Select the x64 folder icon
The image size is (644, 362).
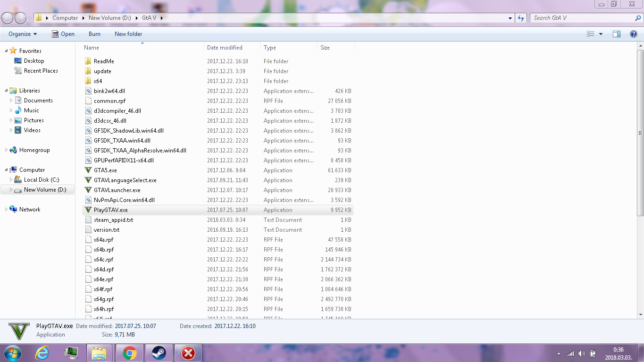point(88,81)
